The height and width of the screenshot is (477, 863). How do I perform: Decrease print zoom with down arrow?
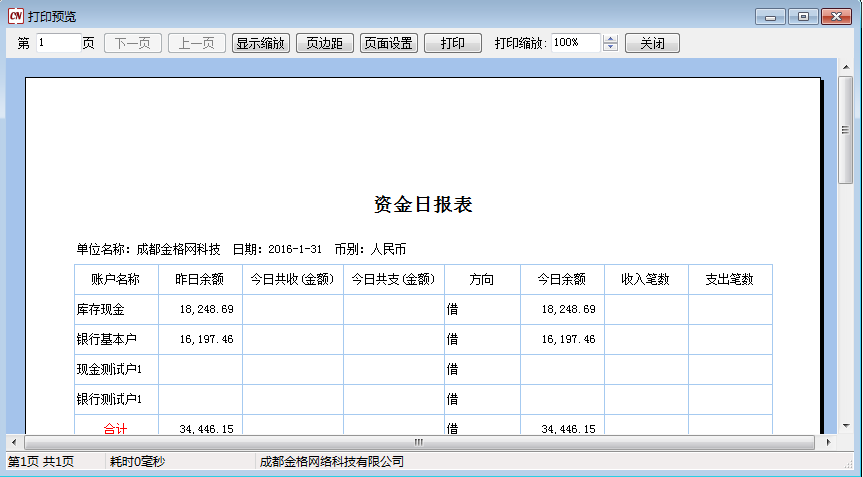click(611, 48)
